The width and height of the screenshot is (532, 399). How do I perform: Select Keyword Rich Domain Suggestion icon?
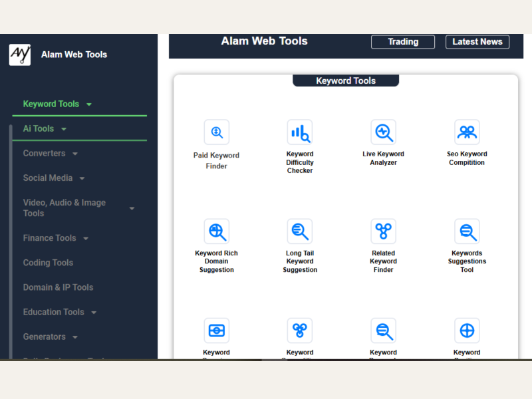coord(217,231)
